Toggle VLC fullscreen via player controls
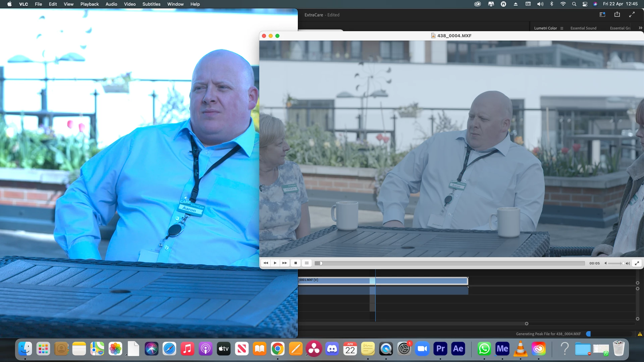Viewport: 644px width, 362px height. tap(637, 263)
